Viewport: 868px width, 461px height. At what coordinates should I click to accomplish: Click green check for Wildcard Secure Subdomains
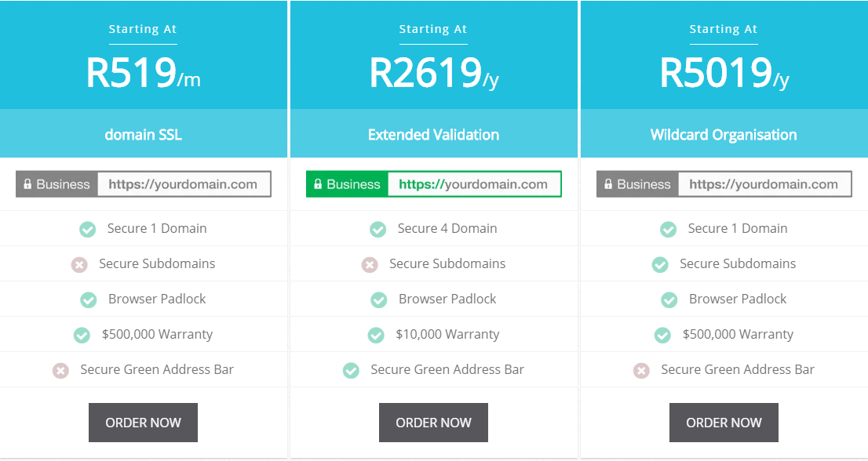[x=660, y=264]
